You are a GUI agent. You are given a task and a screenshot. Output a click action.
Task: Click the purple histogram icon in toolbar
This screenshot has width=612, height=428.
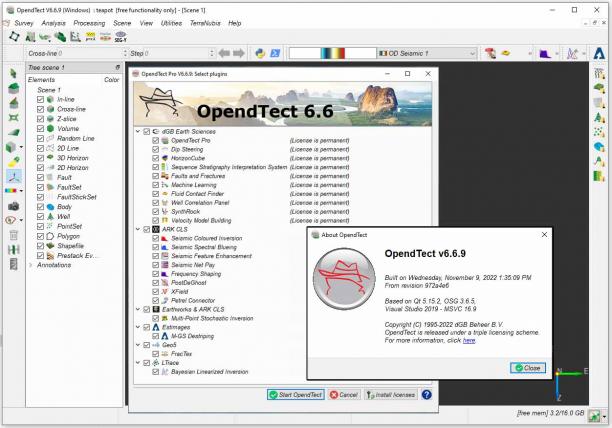545,53
